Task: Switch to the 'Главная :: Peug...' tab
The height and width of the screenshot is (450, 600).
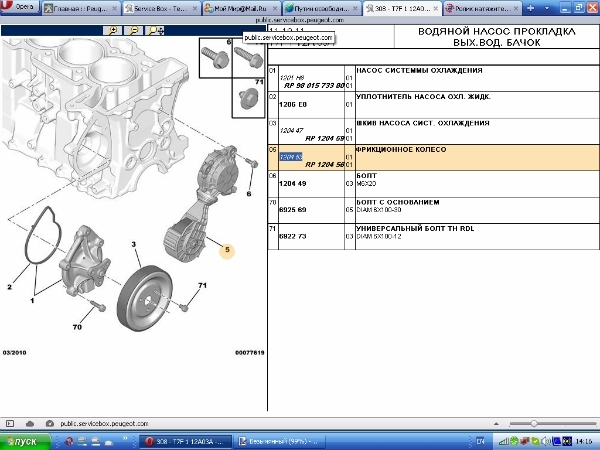Action: (x=80, y=8)
